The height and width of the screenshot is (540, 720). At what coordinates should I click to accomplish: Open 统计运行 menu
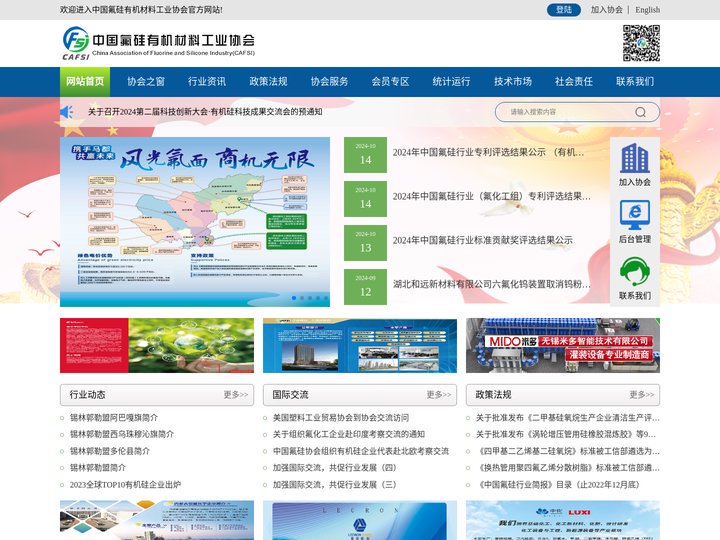(x=451, y=82)
